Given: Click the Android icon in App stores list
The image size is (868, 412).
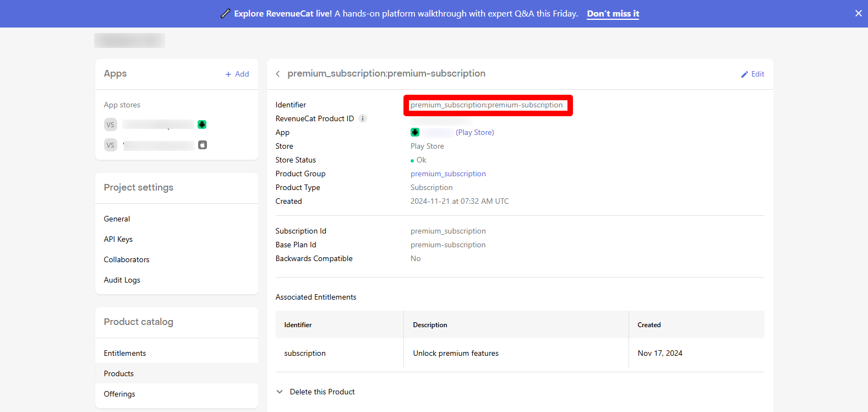Looking at the screenshot, I should 202,124.
